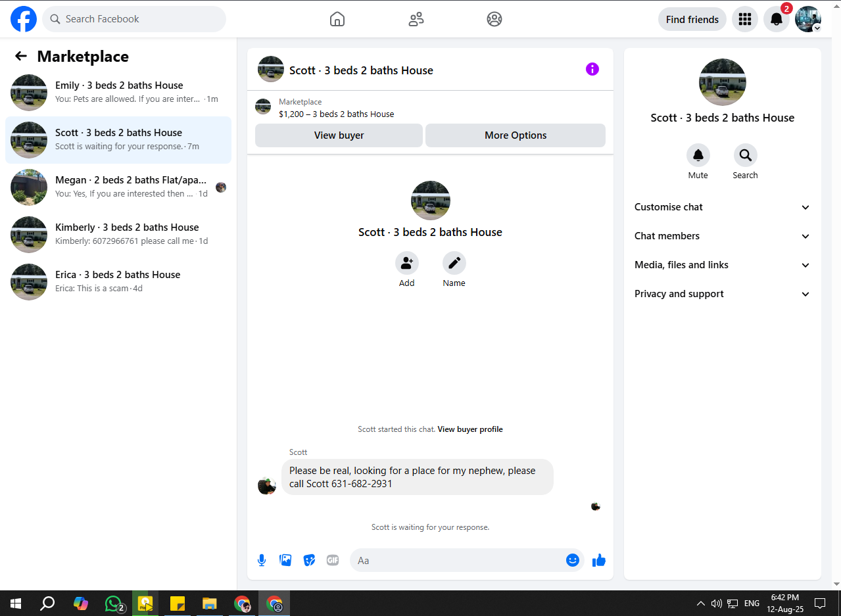This screenshot has width=841, height=616.
Task: Select Scott's 3 beds 2 baths conversation
Action: (118, 140)
